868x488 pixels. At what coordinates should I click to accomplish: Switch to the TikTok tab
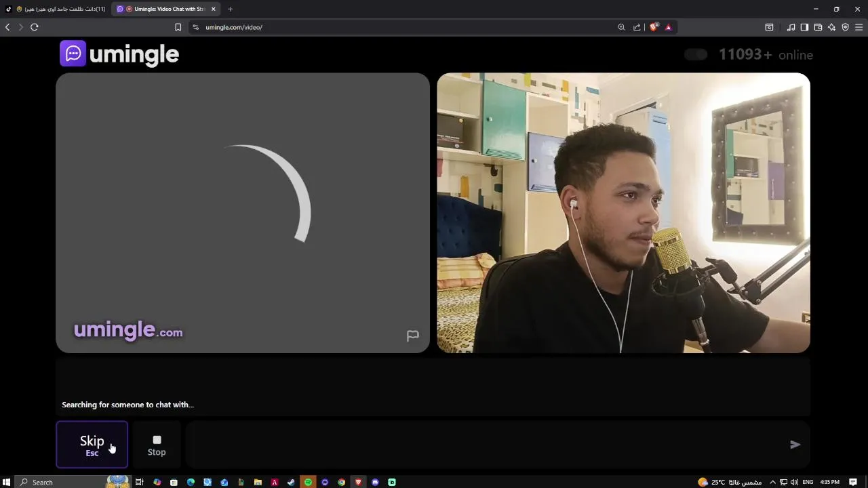pos(56,9)
